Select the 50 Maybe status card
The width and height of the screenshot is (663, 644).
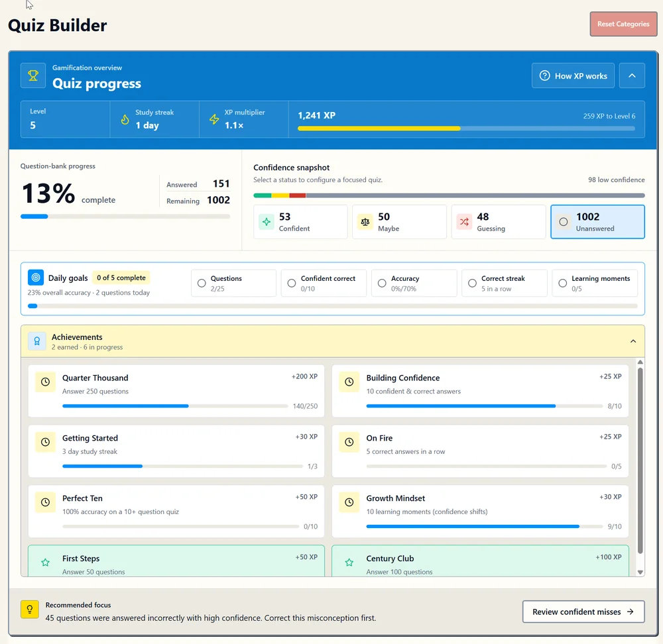(400, 222)
